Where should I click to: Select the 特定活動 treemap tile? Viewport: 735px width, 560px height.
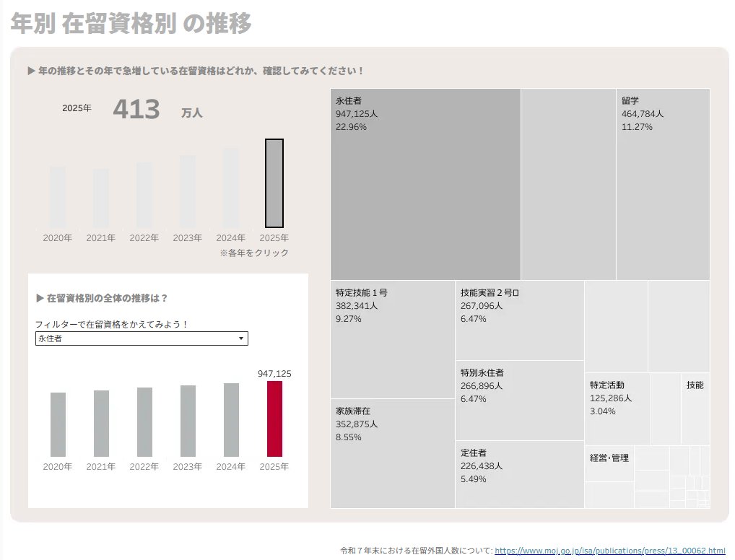click(x=617, y=409)
